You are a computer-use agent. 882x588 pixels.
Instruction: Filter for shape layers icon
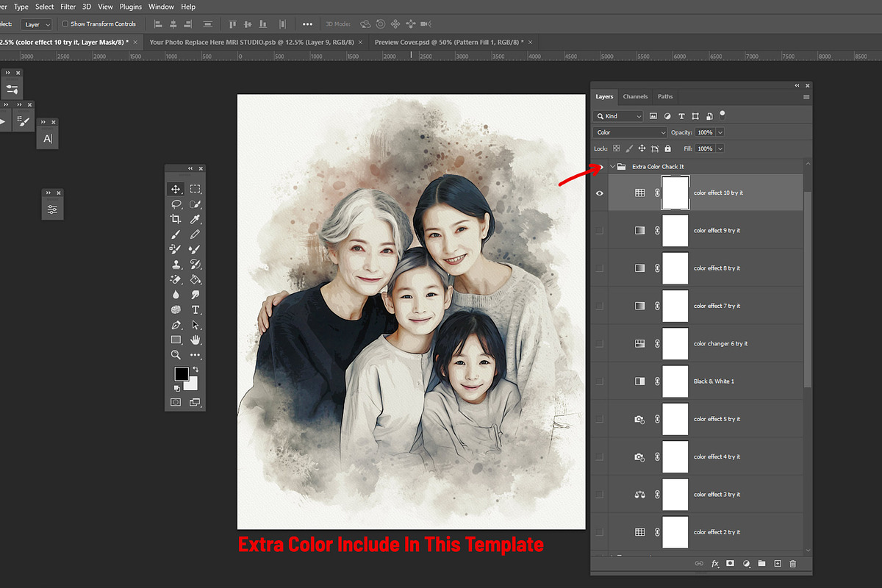(x=695, y=116)
